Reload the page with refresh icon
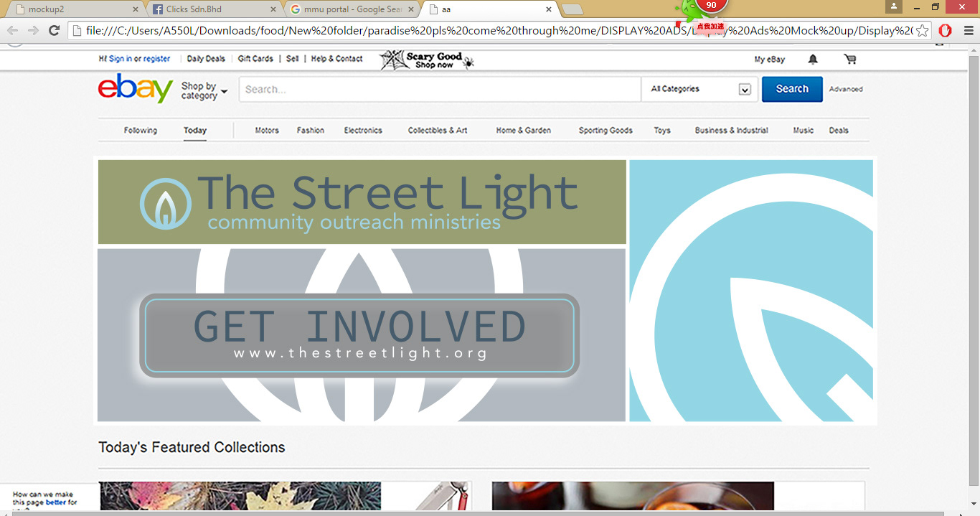The image size is (980, 516). [x=54, y=30]
